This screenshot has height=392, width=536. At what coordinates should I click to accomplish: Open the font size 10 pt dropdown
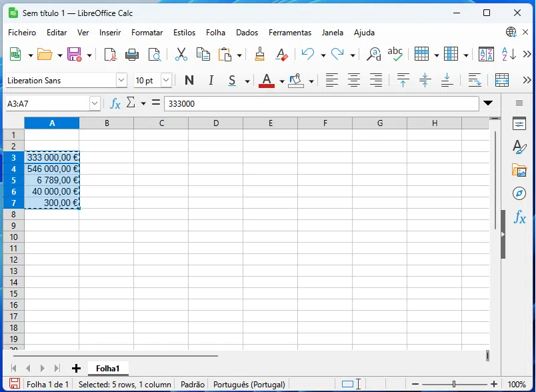click(166, 81)
